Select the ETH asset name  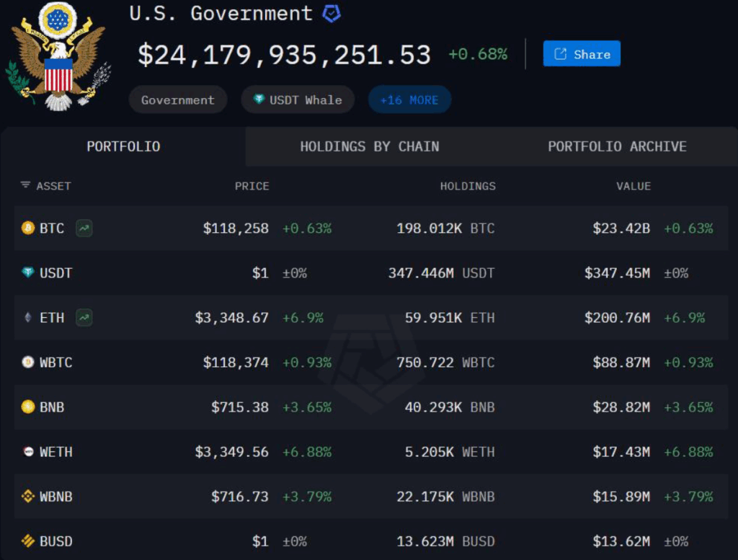pos(52,318)
